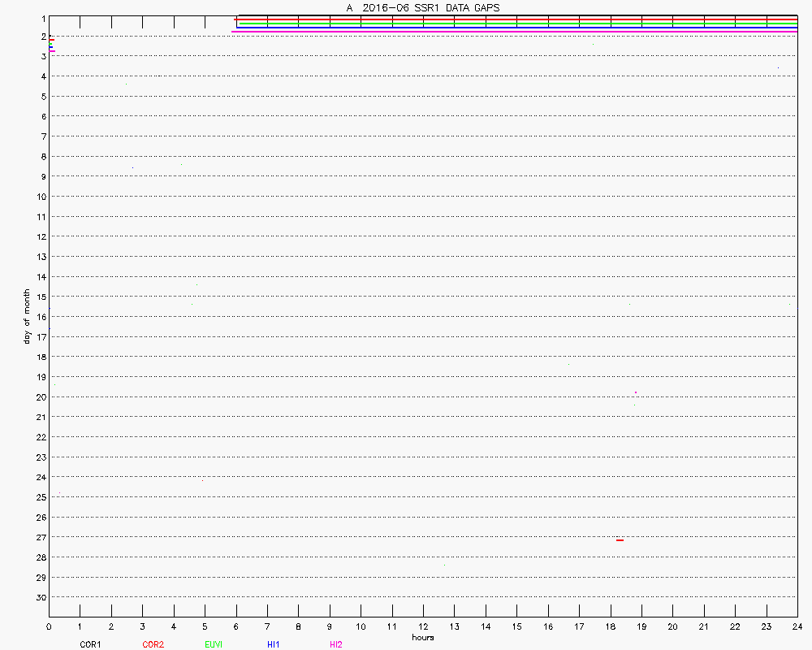Click the 'day of month' y-axis label
The width and height of the screenshot is (812, 650).
coord(27,316)
